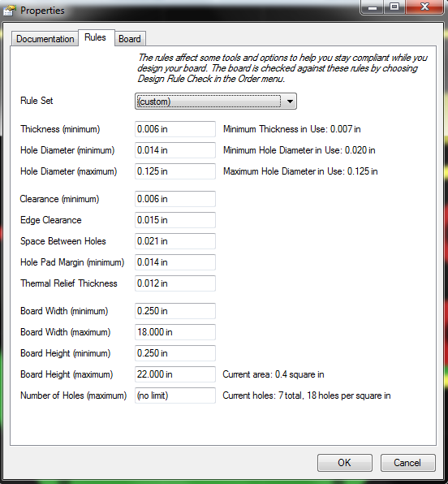Click the Board Height (maximum) field
The image size is (448, 484).
click(x=175, y=374)
